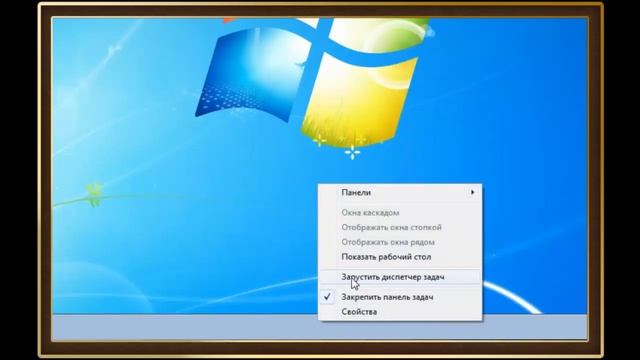Select Отображать окна стопкой
The image size is (640, 360).
400,227
